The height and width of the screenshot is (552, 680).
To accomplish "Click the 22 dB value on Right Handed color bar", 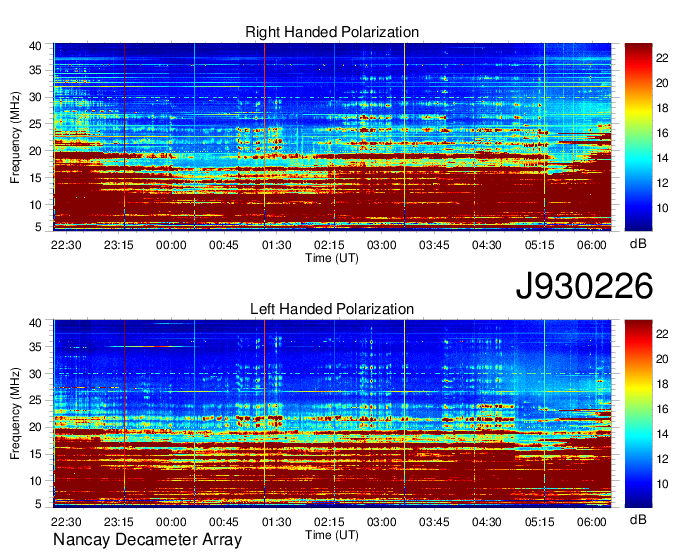I will [x=662, y=58].
